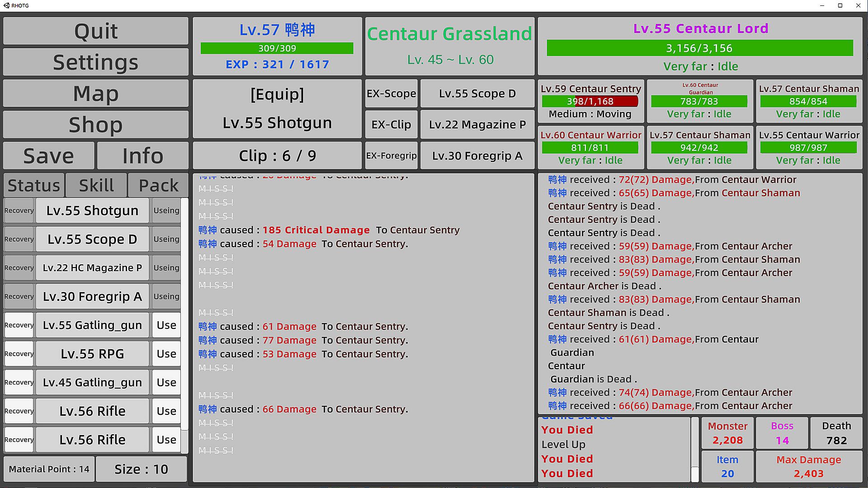
Task: Select the Lv.56 Rifle pack item
Action: click(92, 411)
